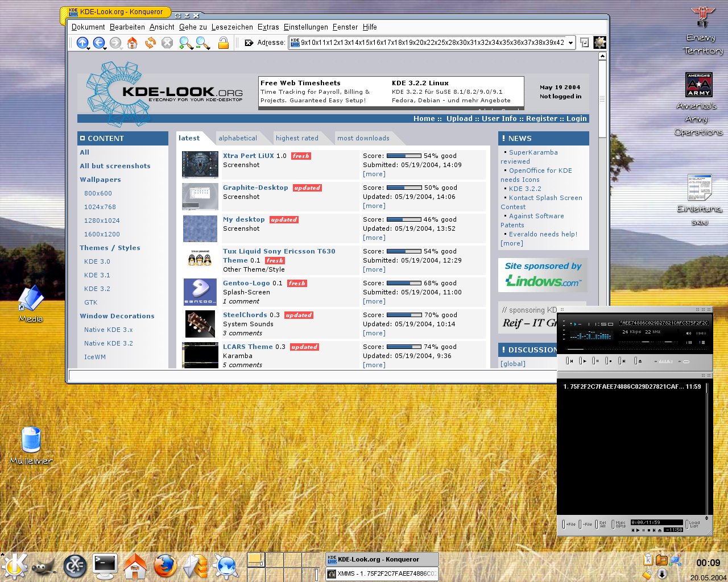This screenshot has width=728, height=582.
Task: Skip to next track in XMMS
Action: 622,361
